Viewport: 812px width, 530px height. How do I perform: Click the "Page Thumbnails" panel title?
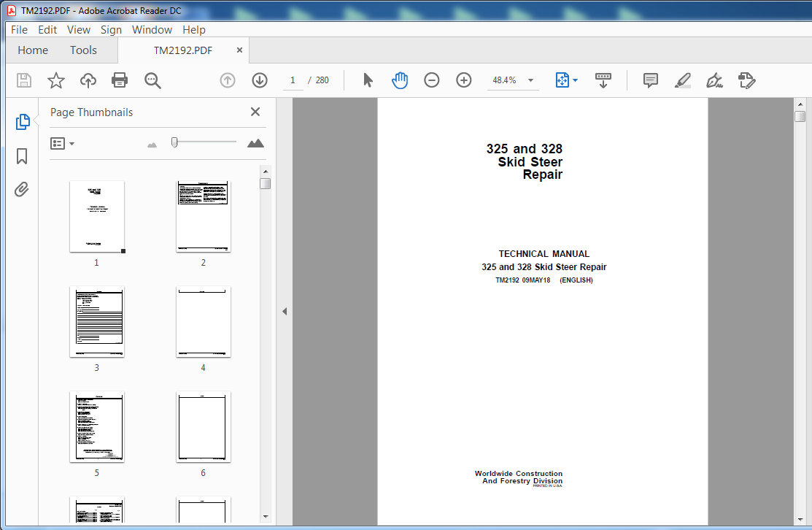click(92, 112)
